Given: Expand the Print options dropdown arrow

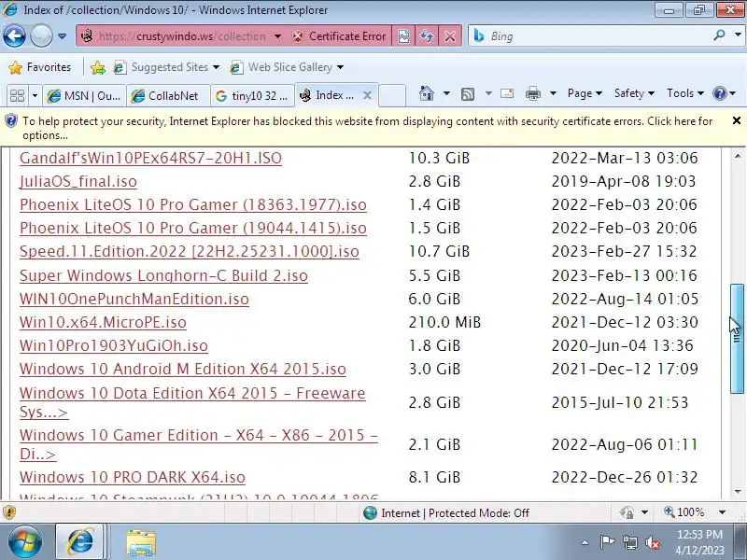Looking at the screenshot, I should tap(553, 93).
